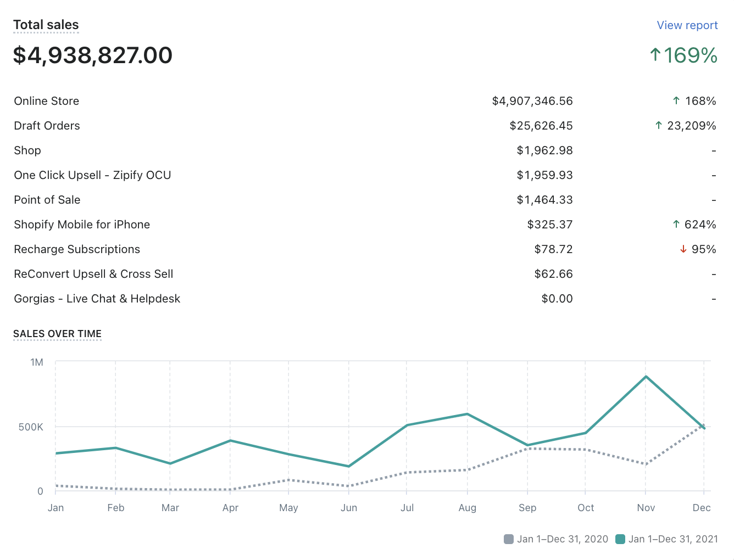Viewport: 734px width, 560px height.
Task: Click the up arrow next to 624%
Action: [676, 225]
